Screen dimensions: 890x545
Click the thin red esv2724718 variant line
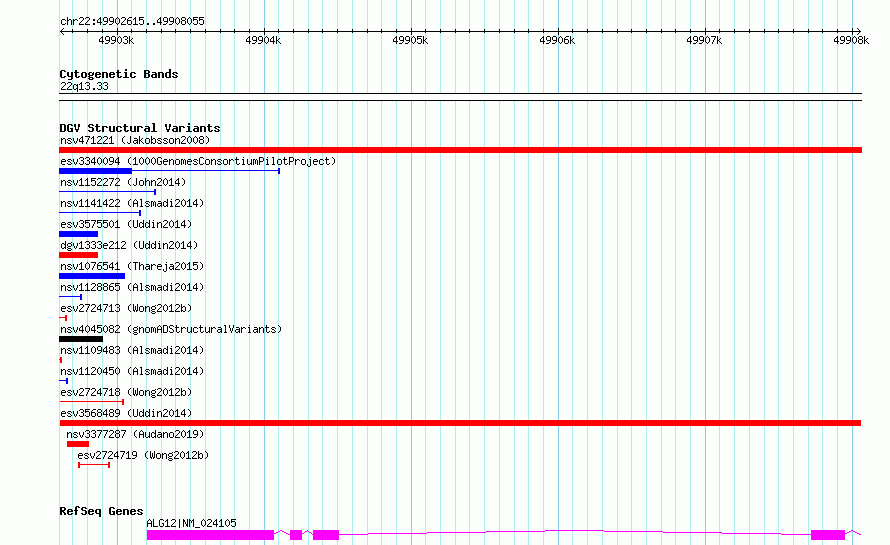[91, 402]
